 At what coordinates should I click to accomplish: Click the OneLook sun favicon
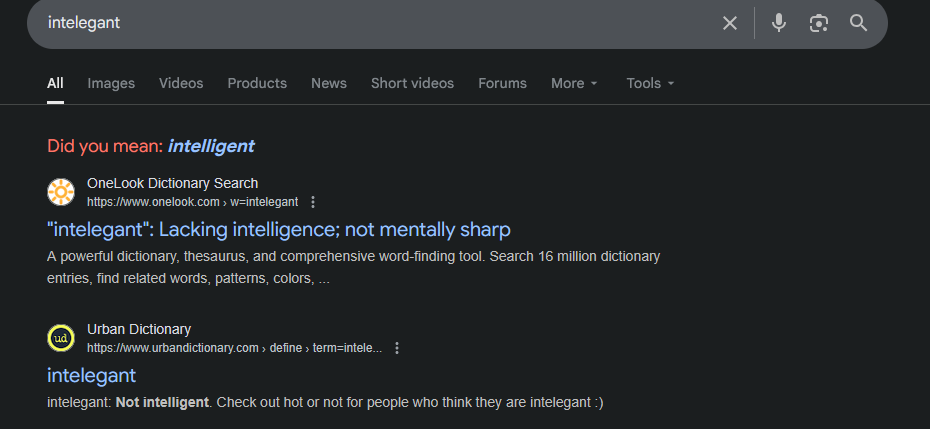pyautogui.click(x=61, y=192)
